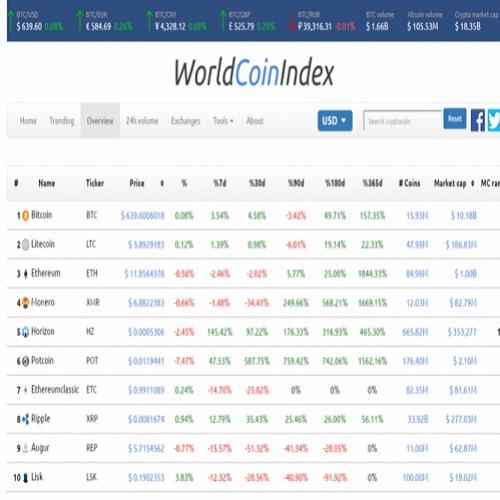The width and height of the screenshot is (500, 500).
Task: Click the BTC/RUB red down indicator
Action: [x=292, y=22]
